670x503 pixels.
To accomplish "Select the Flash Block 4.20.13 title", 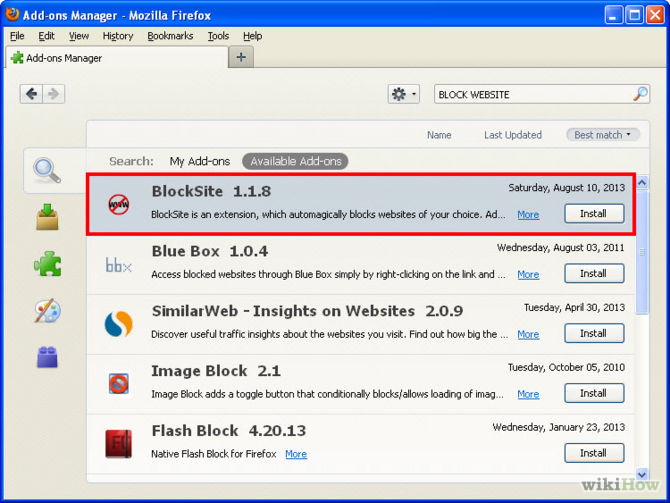I will pyautogui.click(x=229, y=431).
